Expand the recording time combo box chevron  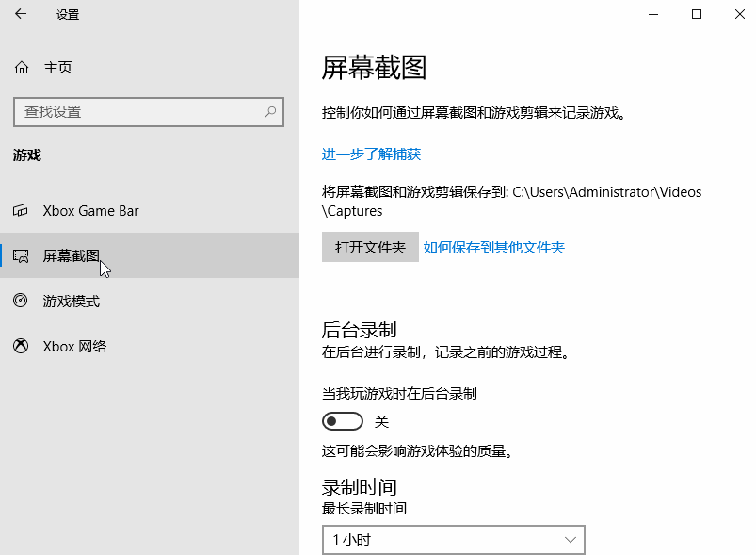pyautogui.click(x=571, y=539)
